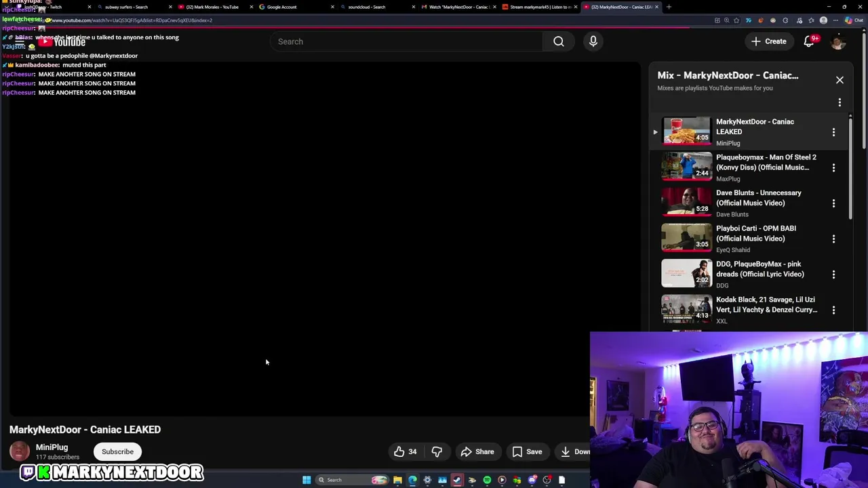This screenshot has height=488, width=868.
Task: Play Kodak Black XXL video thumbnail
Action: [686, 309]
